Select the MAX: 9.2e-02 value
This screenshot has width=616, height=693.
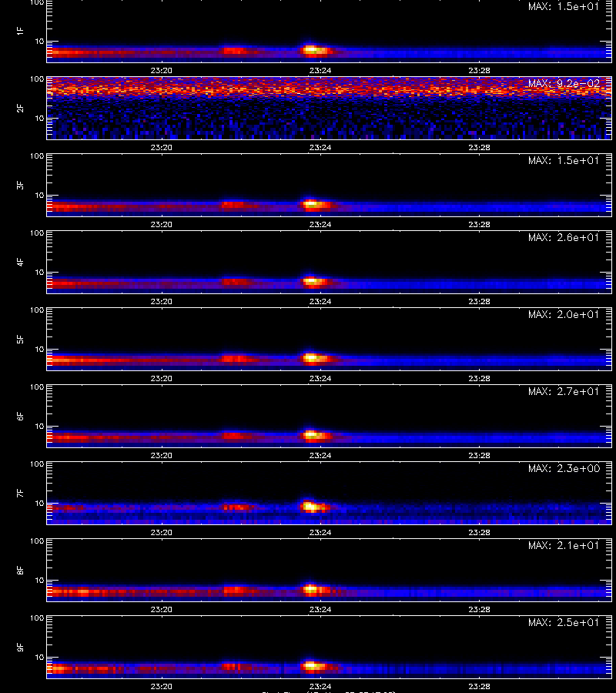click(564, 83)
